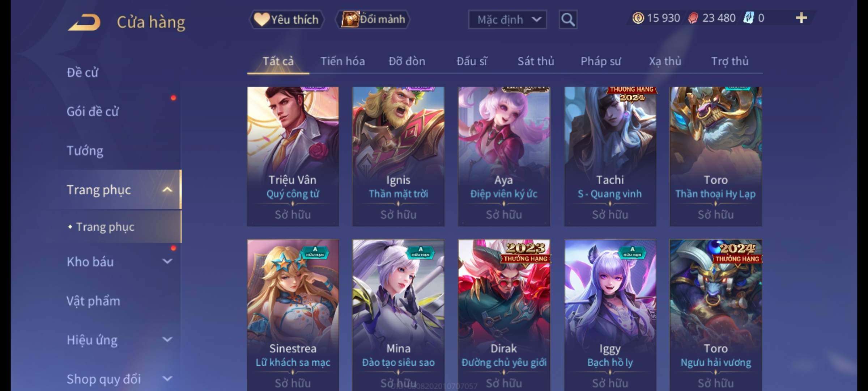This screenshot has height=391, width=868.
Task: Open Đổi mảnh shard exchange button
Action: 373,20
